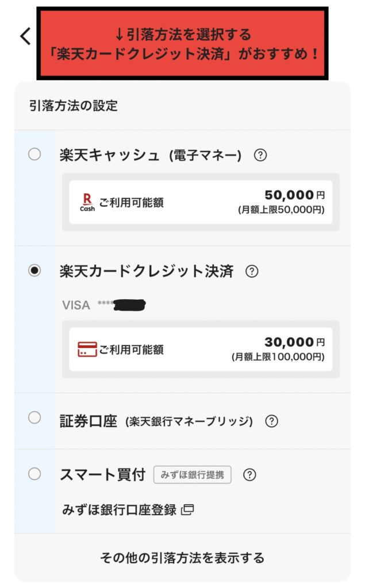This screenshot has height=588, width=365.
Task: Click the red 引落方法を選択する banner
Action: pos(182,44)
